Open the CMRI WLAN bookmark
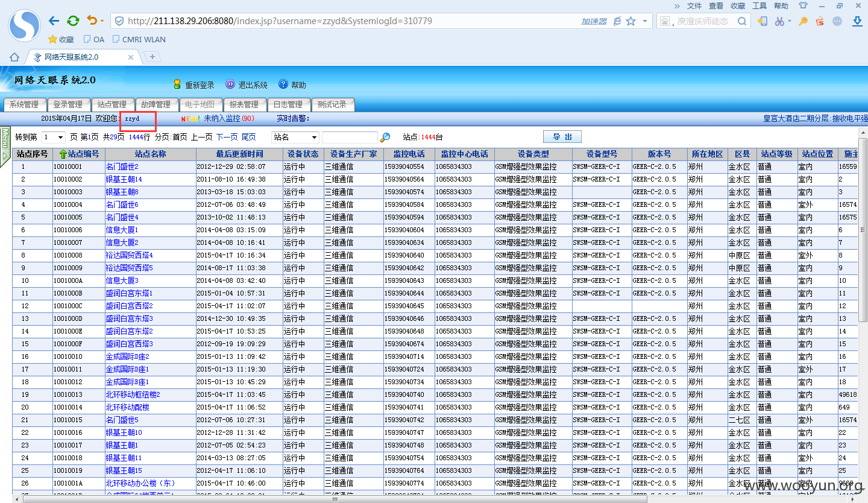 [x=139, y=39]
